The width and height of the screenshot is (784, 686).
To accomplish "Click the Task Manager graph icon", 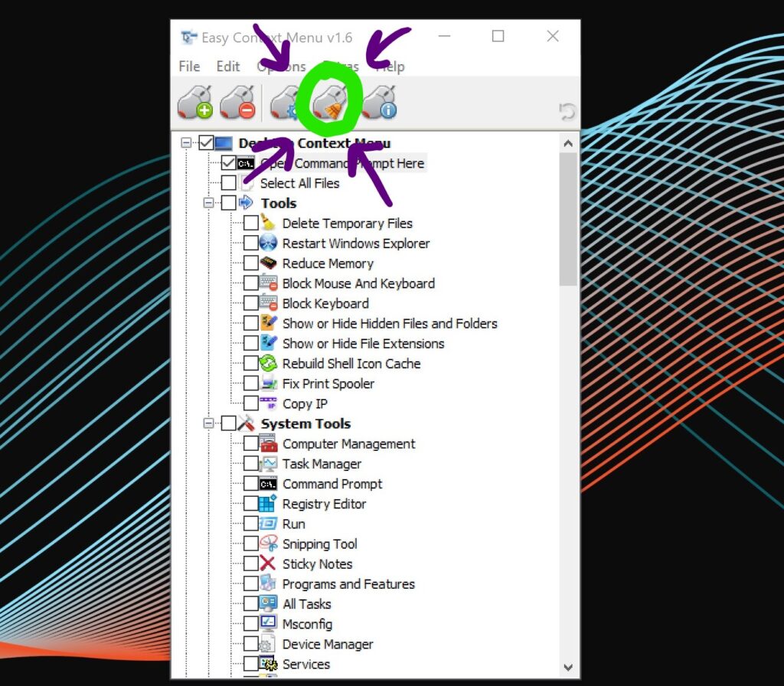I will coord(269,463).
